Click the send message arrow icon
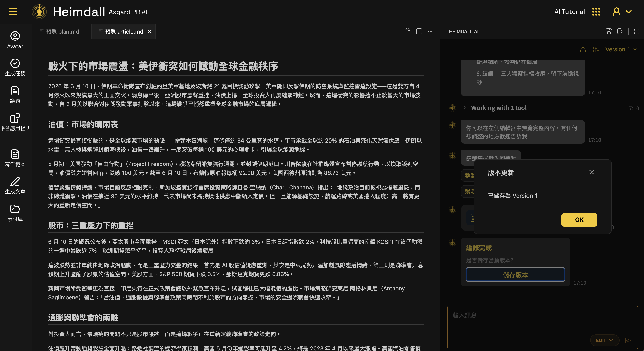The width and height of the screenshot is (644, 351). [x=628, y=340]
